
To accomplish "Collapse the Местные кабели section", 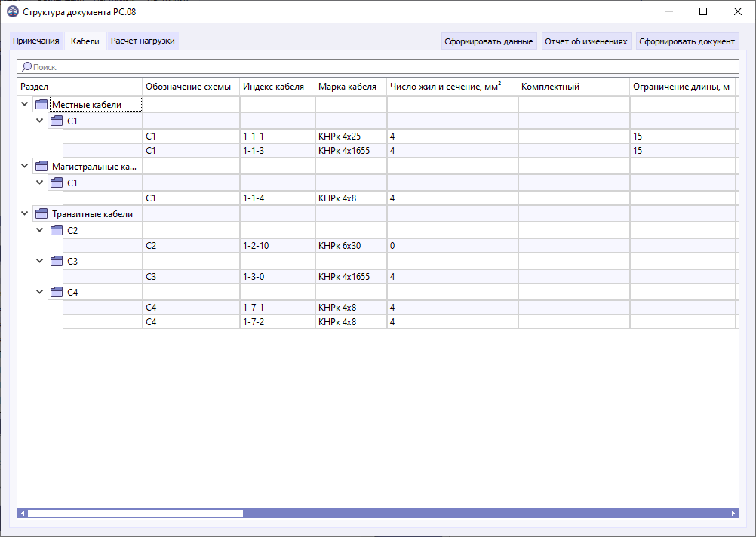I will tap(24, 104).
